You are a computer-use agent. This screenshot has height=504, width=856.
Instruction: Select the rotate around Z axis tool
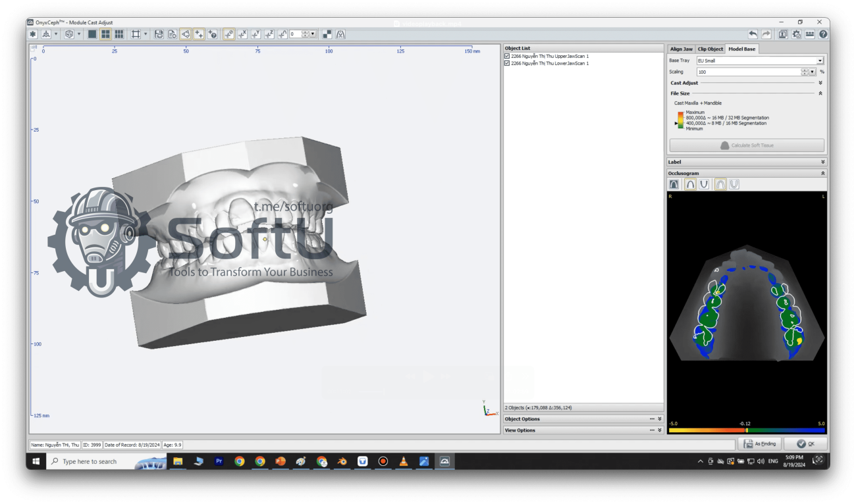coord(269,34)
